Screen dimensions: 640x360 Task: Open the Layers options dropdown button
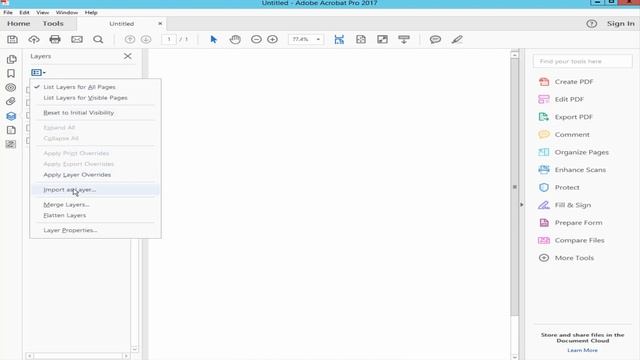tap(38, 72)
